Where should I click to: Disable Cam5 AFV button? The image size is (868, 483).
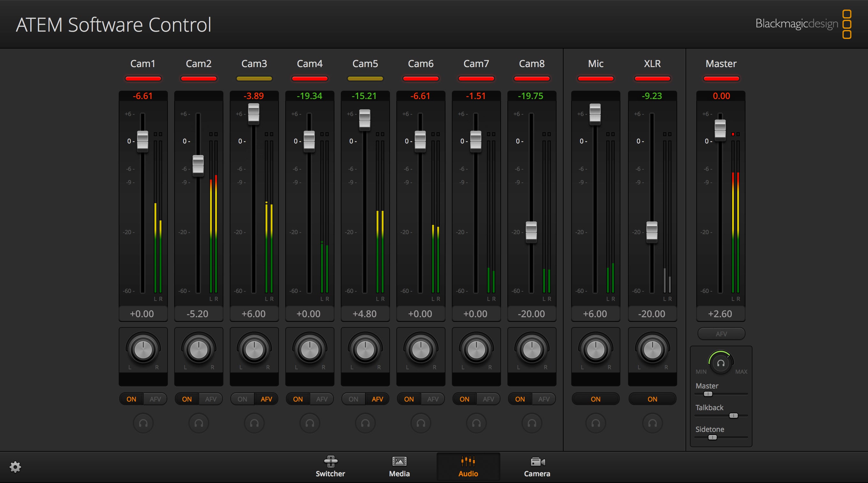pyautogui.click(x=378, y=399)
